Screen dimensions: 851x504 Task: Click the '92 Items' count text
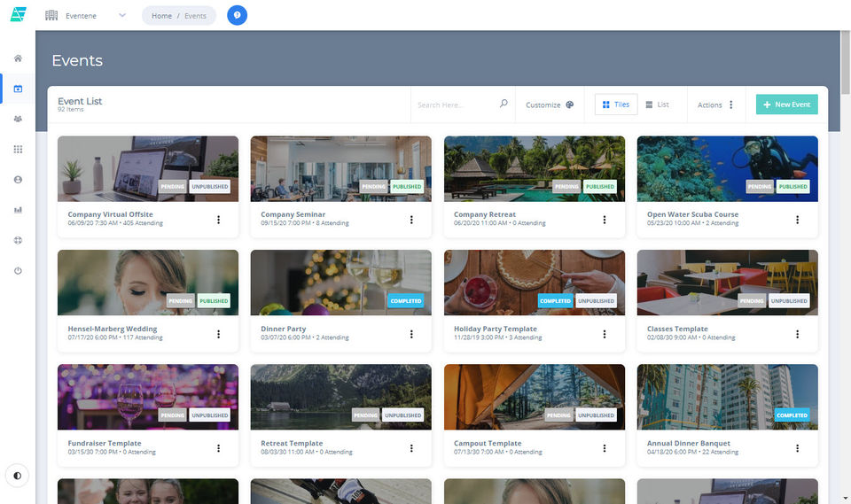pos(71,110)
